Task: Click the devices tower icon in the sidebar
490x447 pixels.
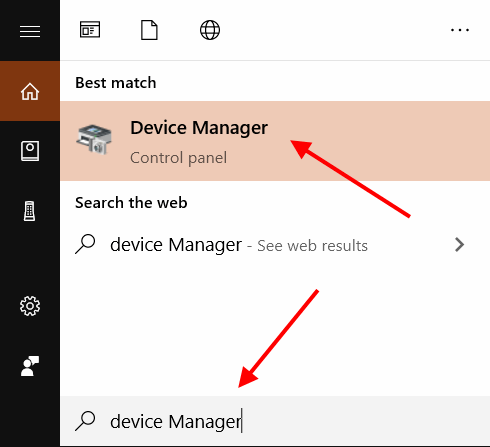Action: (x=30, y=211)
